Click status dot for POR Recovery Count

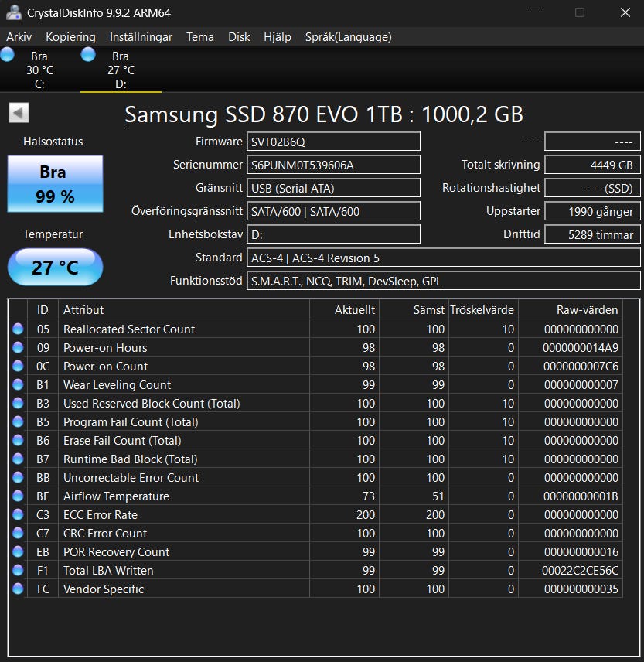(18, 551)
